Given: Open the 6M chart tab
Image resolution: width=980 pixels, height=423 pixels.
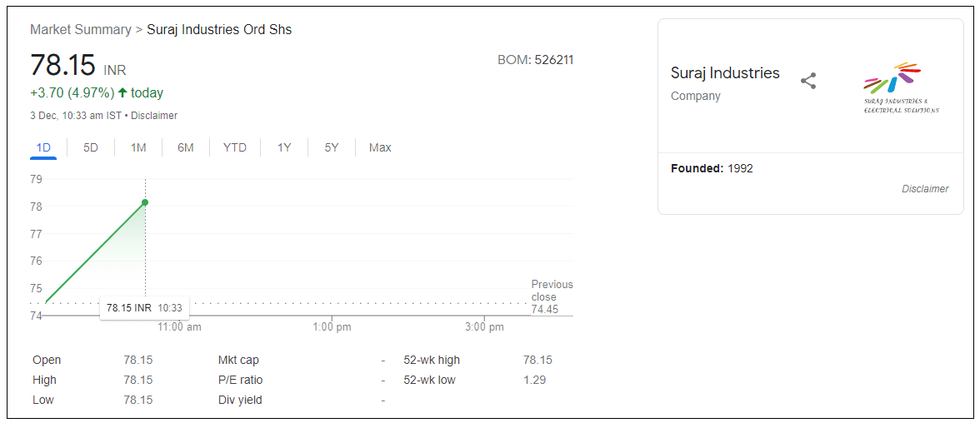Looking at the screenshot, I should point(185,147).
